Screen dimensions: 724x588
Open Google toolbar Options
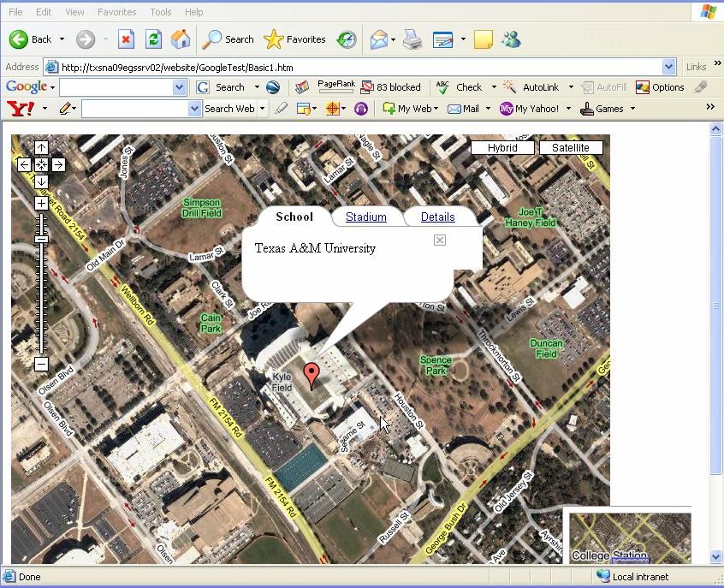click(x=660, y=87)
